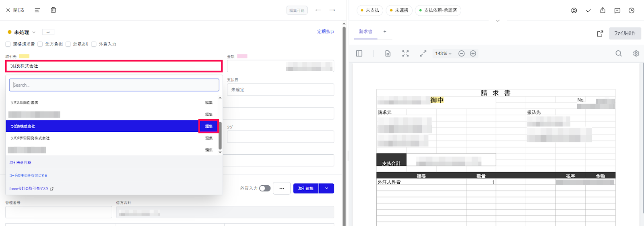Click the diagonal expand fullscreen arrow icon
Viewport: 644px width, 226px height.
click(x=423, y=54)
